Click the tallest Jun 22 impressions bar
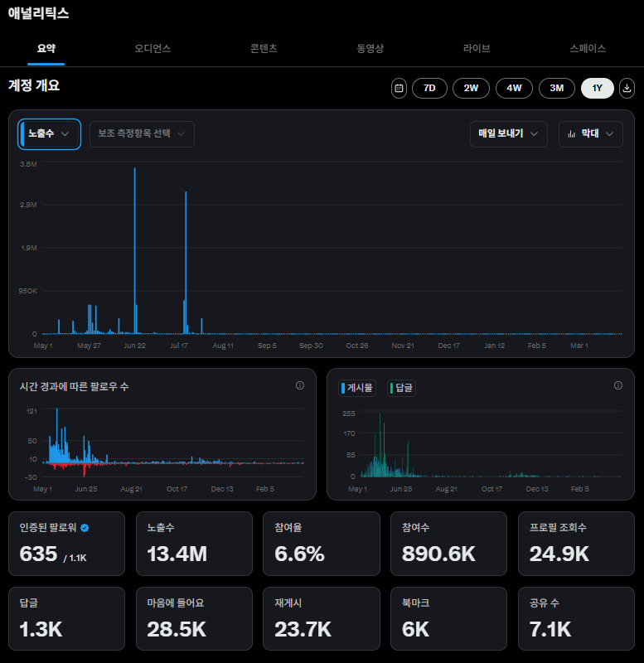The width and height of the screenshot is (644, 663). coord(135,251)
